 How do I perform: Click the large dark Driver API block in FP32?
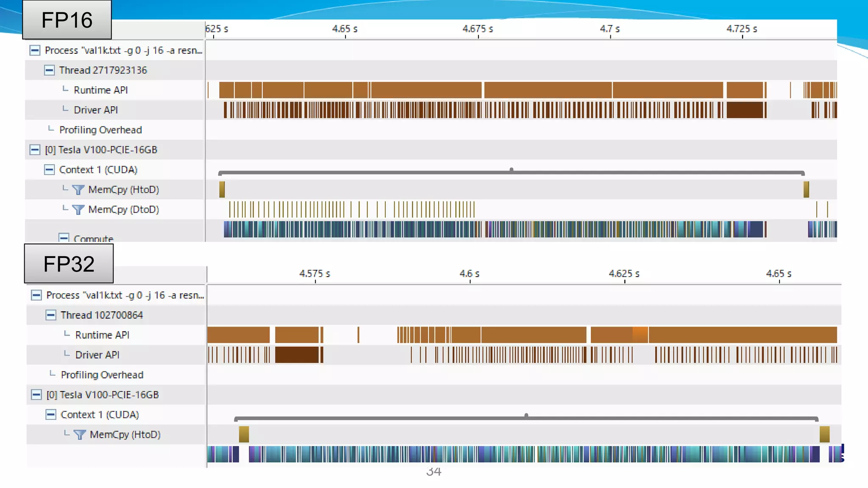click(297, 355)
